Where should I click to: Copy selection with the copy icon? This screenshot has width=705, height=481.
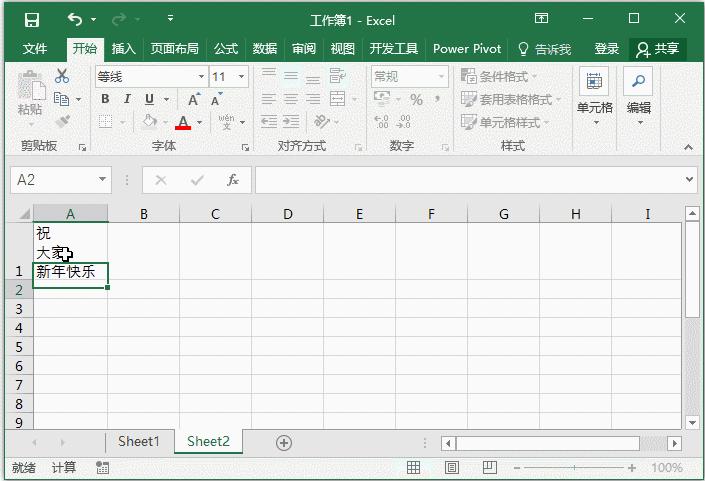pos(62,99)
